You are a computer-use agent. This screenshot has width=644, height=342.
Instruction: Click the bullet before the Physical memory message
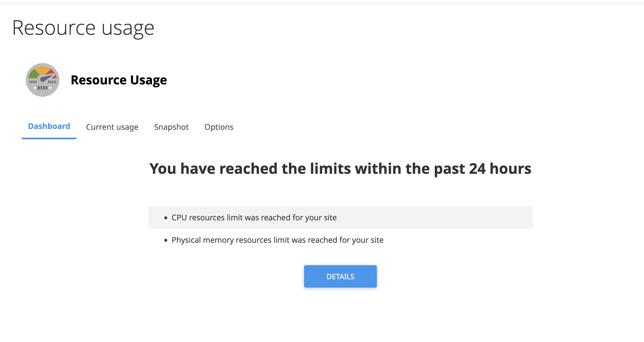[x=166, y=240]
